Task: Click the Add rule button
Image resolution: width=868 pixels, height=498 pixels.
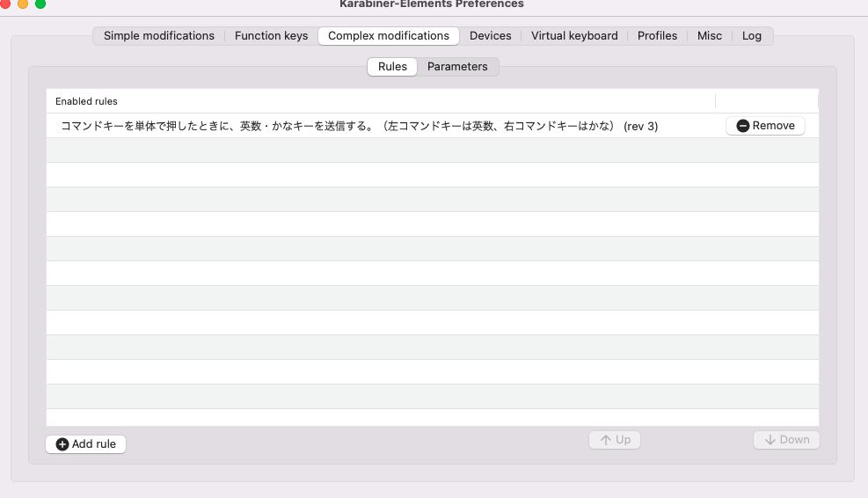Action: pos(86,444)
